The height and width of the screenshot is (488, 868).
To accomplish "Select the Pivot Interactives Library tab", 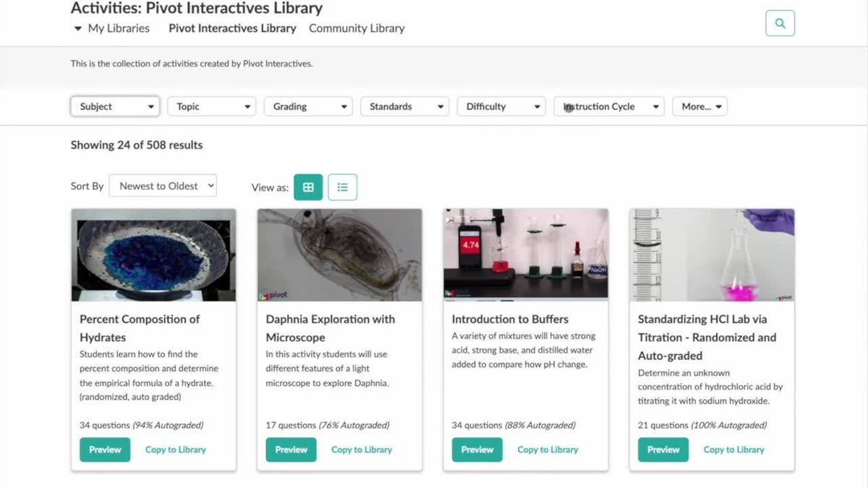I will [x=232, y=28].
